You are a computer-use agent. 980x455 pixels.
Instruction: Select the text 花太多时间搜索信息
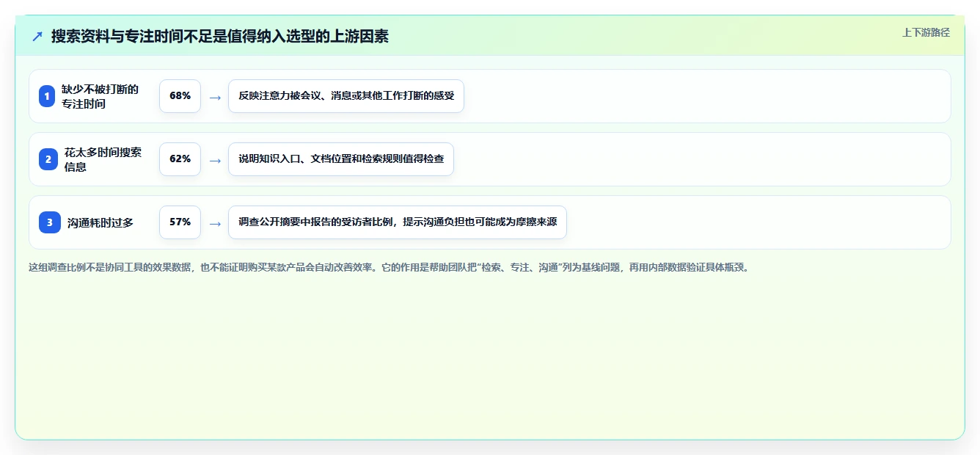click(103, 159)
